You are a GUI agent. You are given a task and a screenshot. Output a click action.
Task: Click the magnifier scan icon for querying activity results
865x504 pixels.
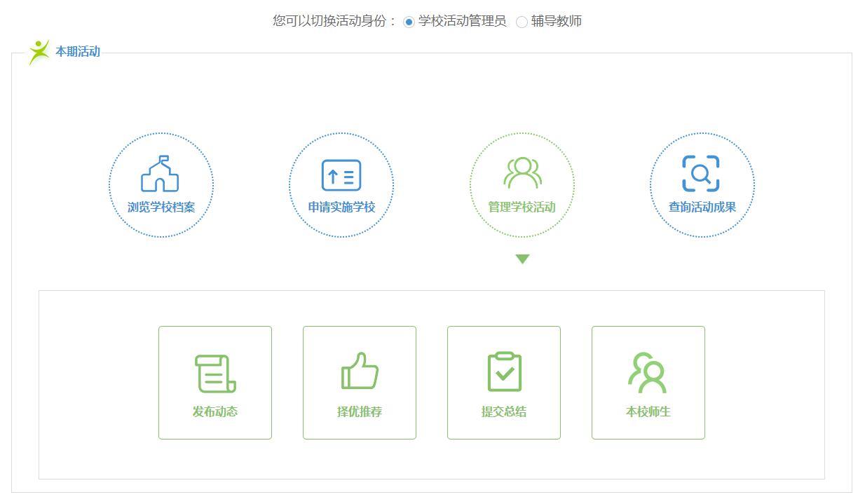coord(701,174)
